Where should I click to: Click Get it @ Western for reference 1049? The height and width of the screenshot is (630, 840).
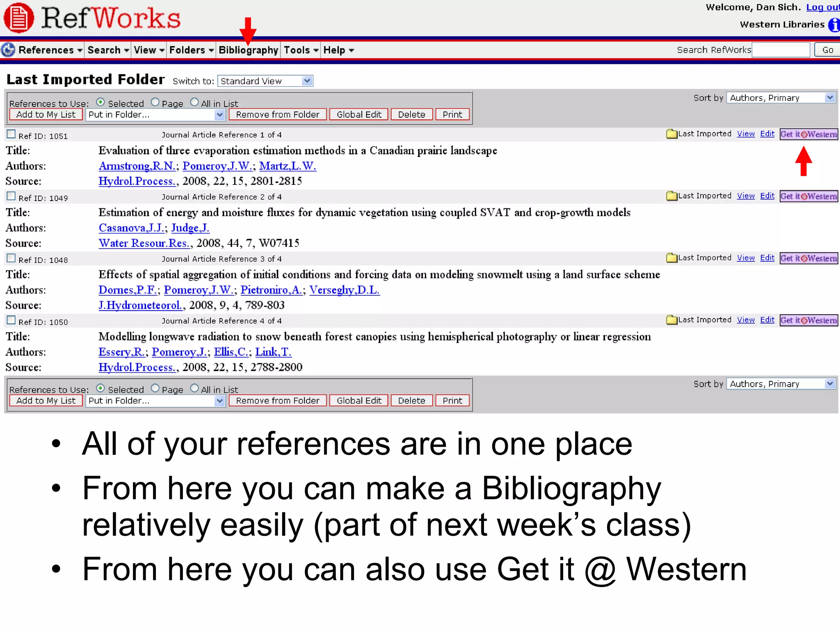pyautogui.click(x=808, y=196)
